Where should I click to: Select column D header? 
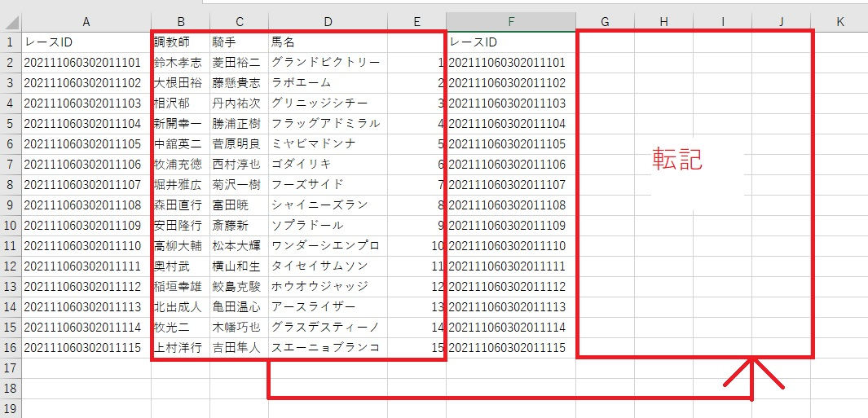[x=328, y=22]
